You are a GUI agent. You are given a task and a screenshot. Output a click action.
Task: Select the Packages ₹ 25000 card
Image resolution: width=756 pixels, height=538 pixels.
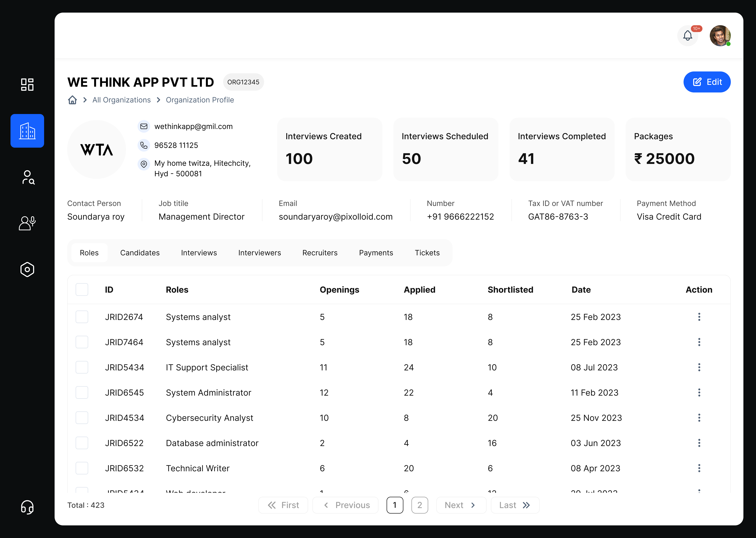click(678, 149)
